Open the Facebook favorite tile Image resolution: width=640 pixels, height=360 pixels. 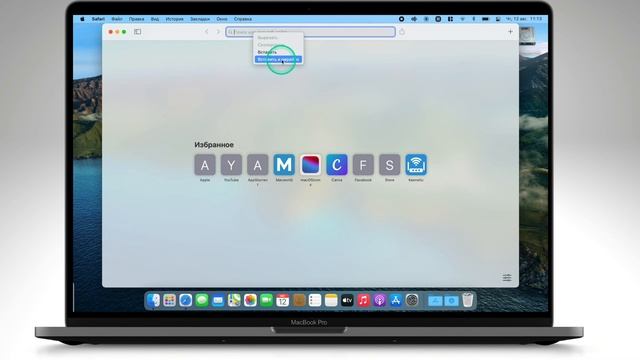pos(363,165)
